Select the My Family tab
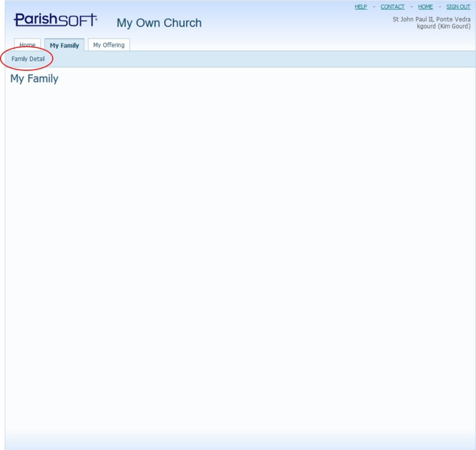The height and width of the screenshot is (450, 476). pyautogui.click(x=64, y=45)
